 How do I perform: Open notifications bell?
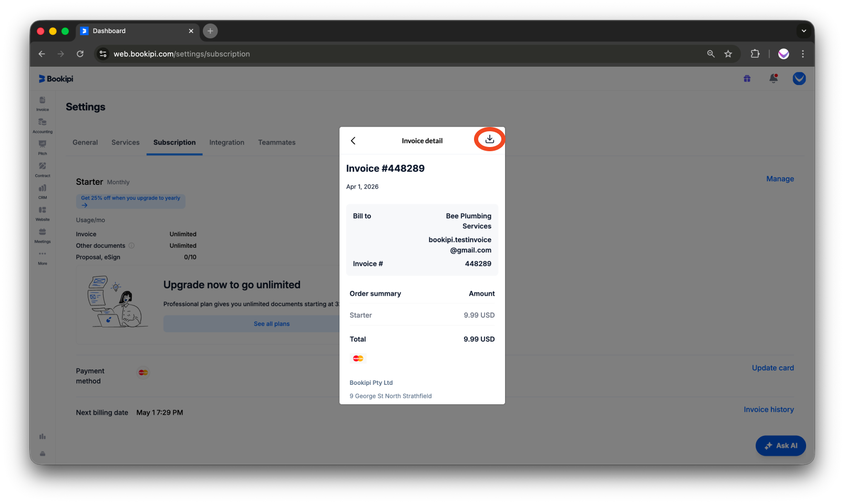(773, 79)
